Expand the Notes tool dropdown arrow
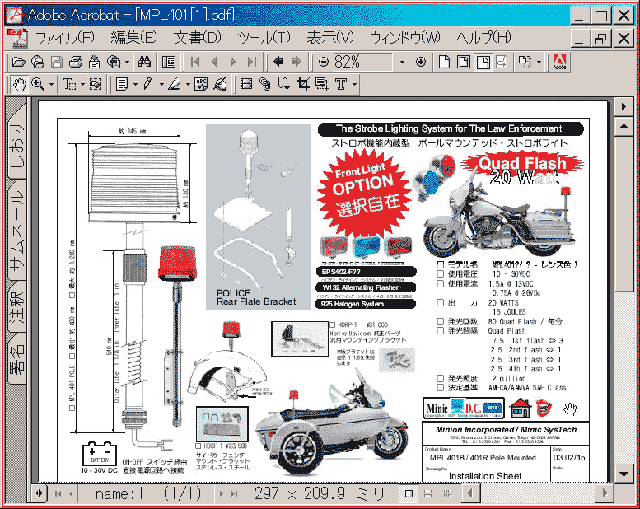640x509 pixels. [x=136, y=84]
